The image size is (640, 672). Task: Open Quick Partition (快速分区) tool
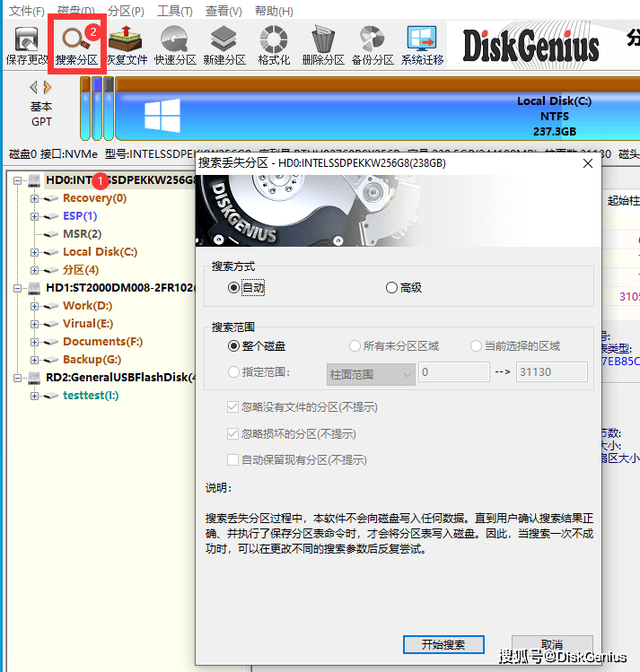tap(175, 45)
